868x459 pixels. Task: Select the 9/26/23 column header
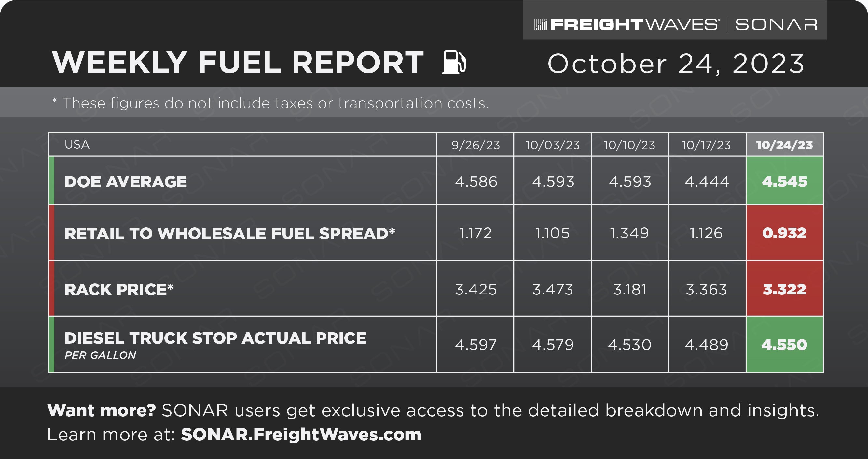[x=475, y=145]
